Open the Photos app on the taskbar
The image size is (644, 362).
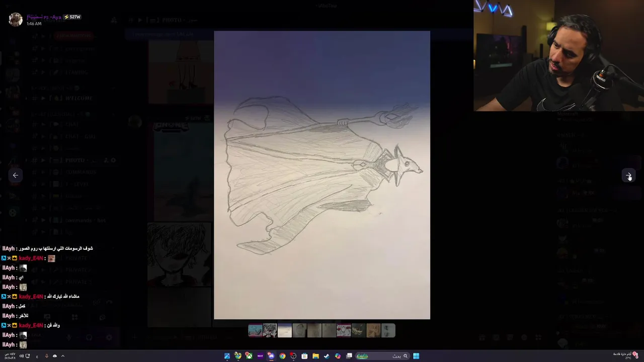point(227,356)
